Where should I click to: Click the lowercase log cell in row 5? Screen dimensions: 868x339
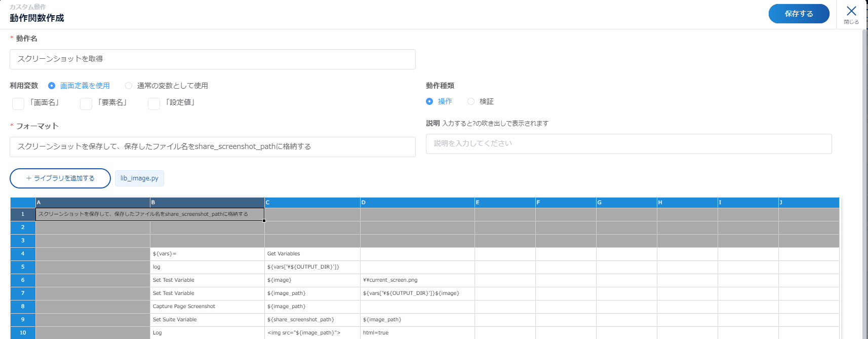(207, 267)
